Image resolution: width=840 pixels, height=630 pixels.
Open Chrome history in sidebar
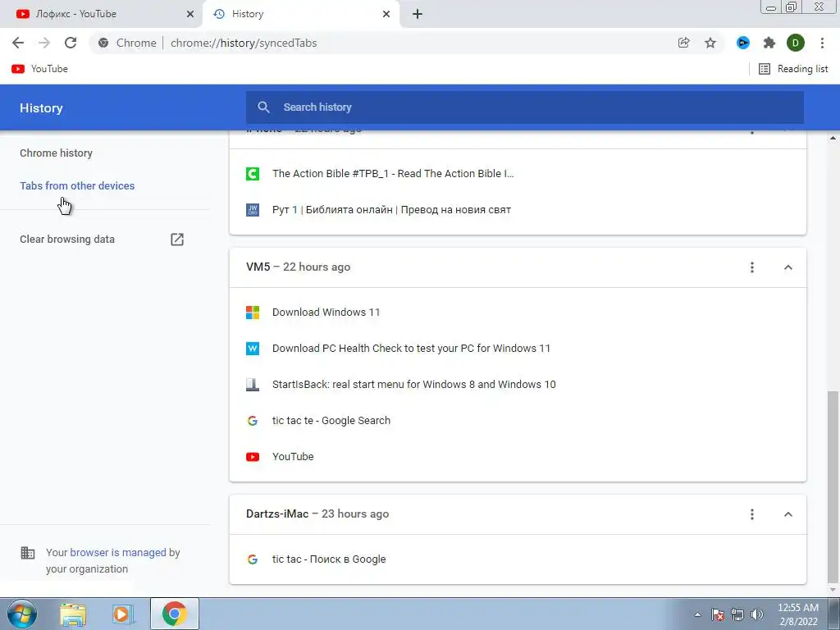(x=57, y=153)
